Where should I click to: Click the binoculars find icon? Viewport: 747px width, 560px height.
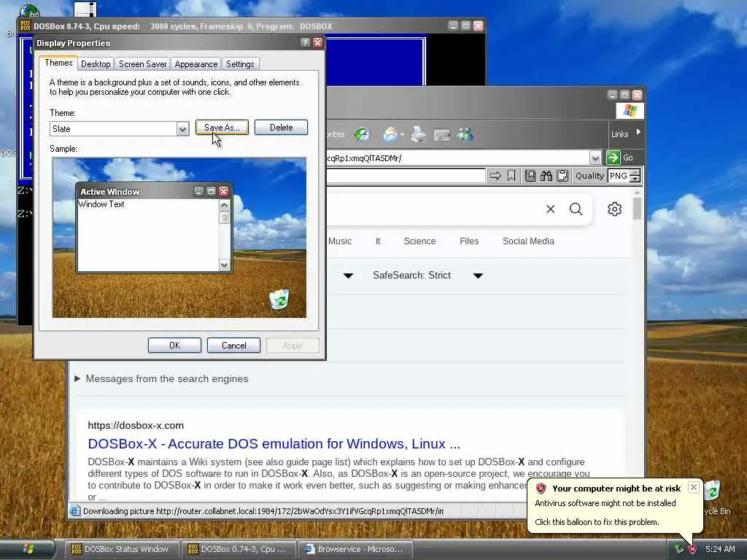pos(546,176)
